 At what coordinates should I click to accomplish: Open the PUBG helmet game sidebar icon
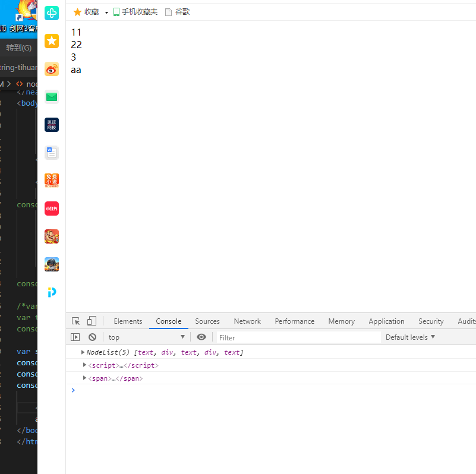(52, 264)
